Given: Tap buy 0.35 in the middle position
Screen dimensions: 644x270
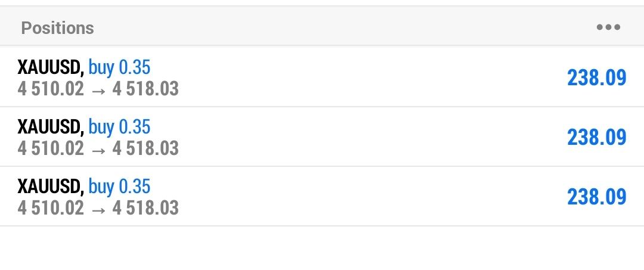Looking at the screenshot, I should (x=119, y=126).
